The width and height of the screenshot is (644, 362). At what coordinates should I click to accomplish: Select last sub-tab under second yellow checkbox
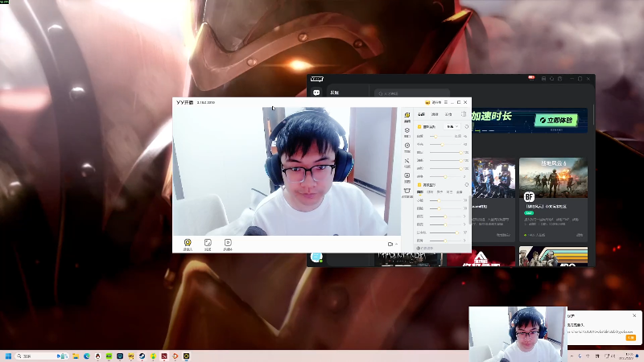[459, 192]
